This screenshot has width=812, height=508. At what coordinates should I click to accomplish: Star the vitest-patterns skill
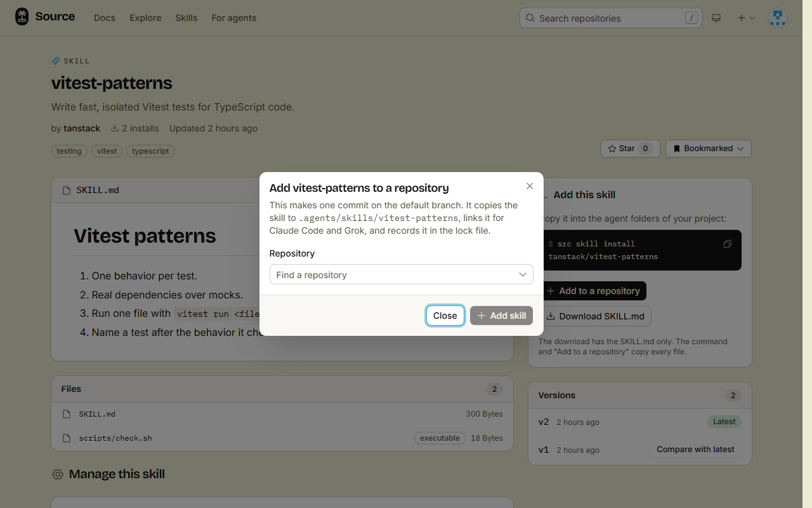(x=631, y=149)
